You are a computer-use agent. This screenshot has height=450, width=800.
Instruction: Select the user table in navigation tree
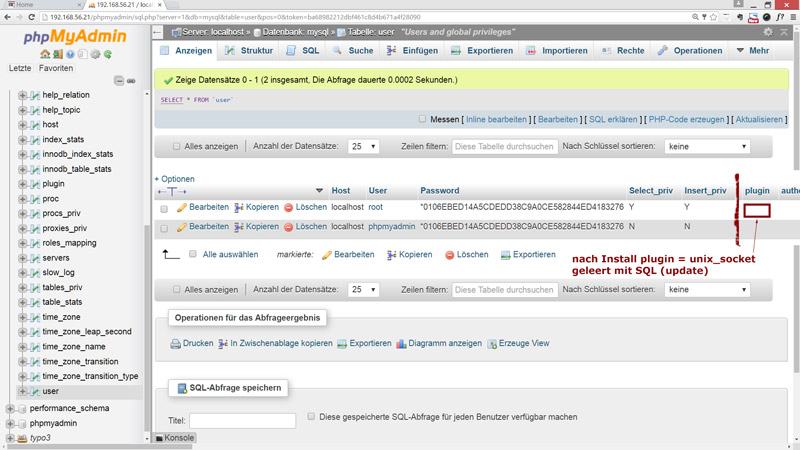coord(51,391)
